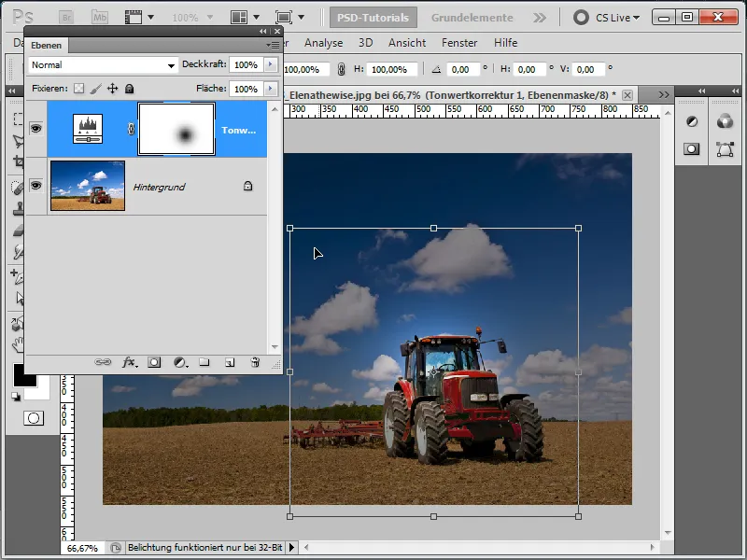
Task: Open the Ansicht menu
Action: (x=407, y=43)
